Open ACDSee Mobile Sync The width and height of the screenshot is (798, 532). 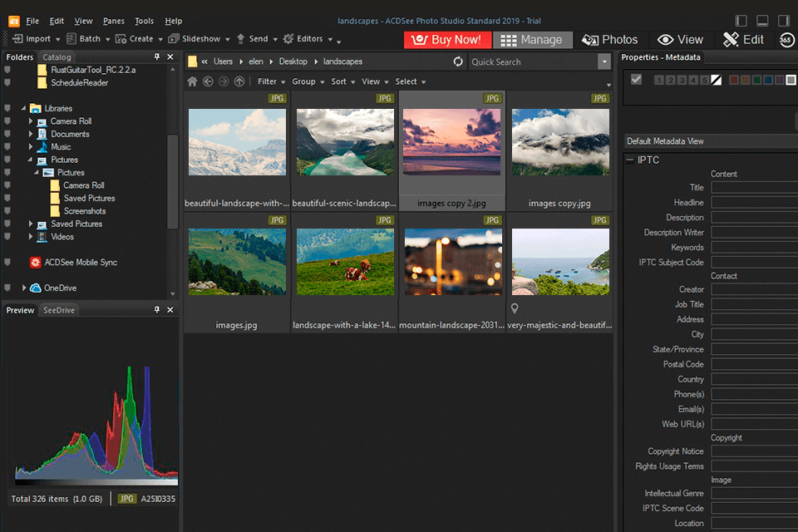(x=74, y=262)
